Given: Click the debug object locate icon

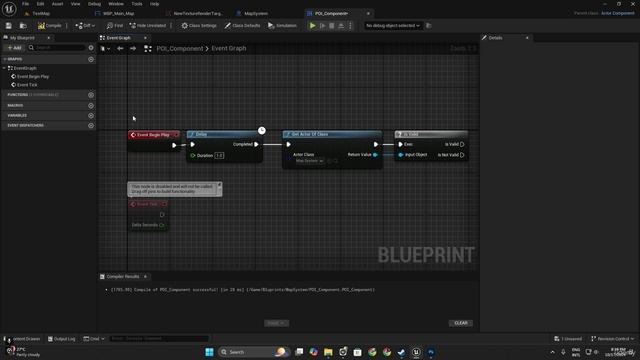Looking at the screenshot, I should coord(429,26).
